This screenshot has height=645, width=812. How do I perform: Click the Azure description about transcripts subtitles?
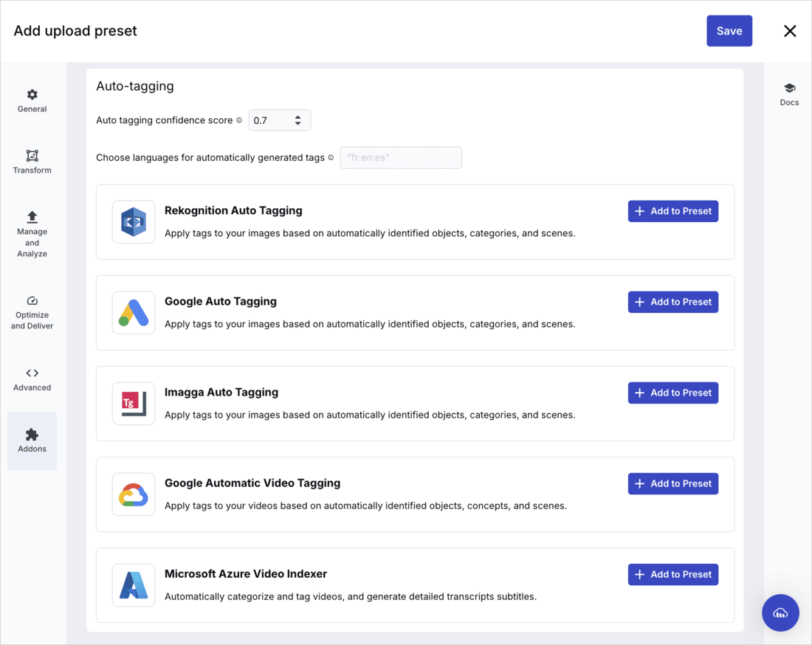tap(351, 596)
